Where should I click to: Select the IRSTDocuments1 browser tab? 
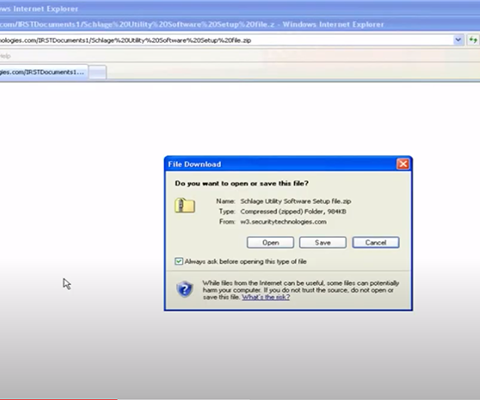tap(43, 72)
